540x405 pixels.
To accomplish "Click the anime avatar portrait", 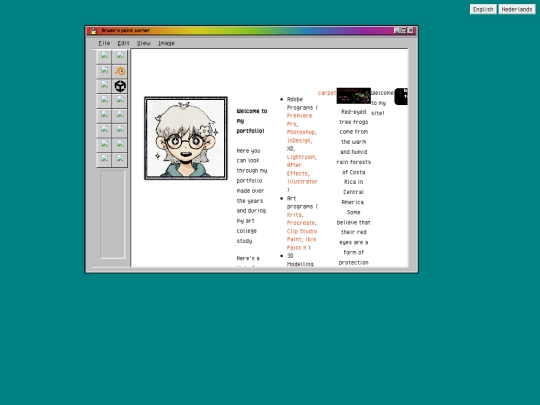I will 186,138.
